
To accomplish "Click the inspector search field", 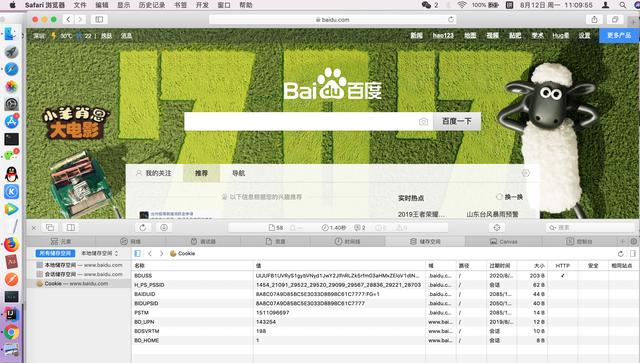I will (590, 227).
